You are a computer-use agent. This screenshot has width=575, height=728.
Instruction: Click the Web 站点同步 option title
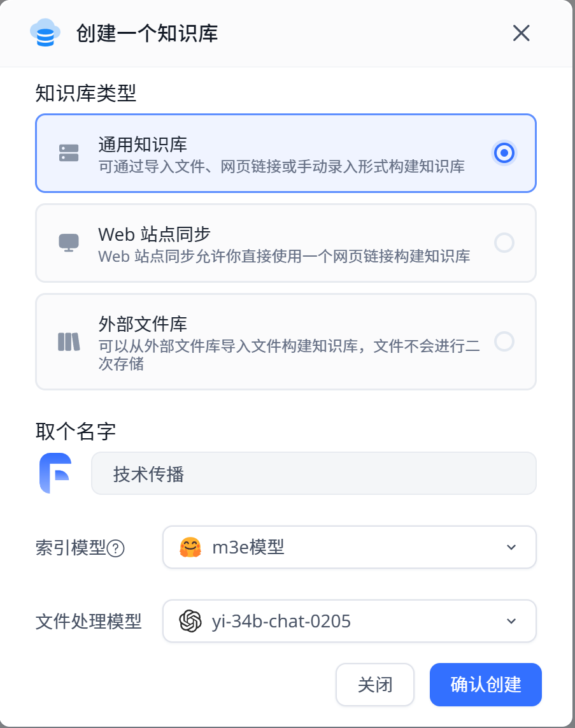pyautogui.click(x=154, y=234)
